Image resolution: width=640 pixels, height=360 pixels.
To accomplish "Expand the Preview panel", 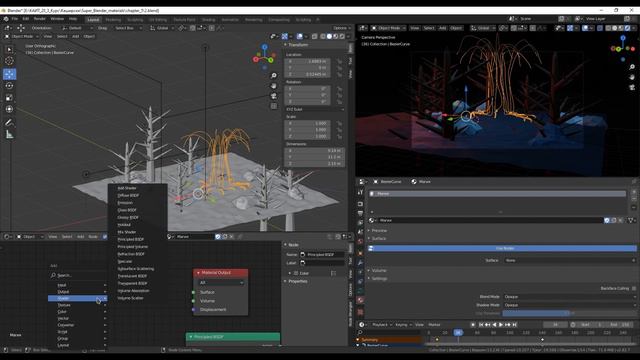I will tap(379, 231).
